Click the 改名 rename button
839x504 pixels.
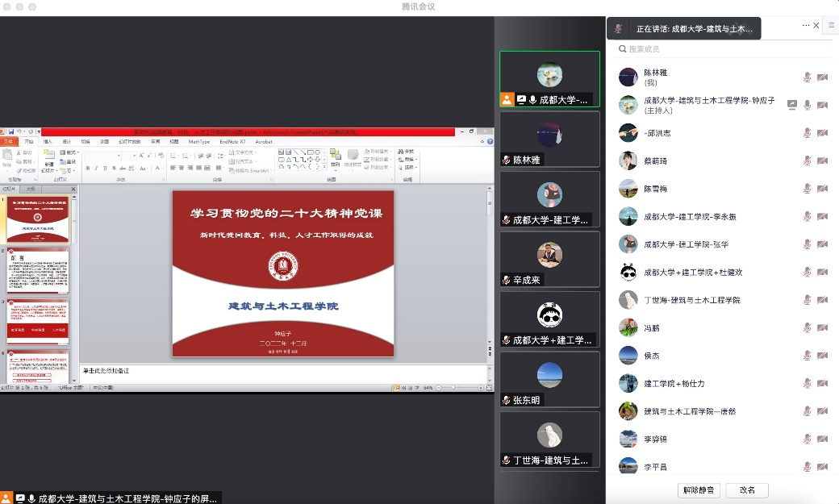click(746, 490)
